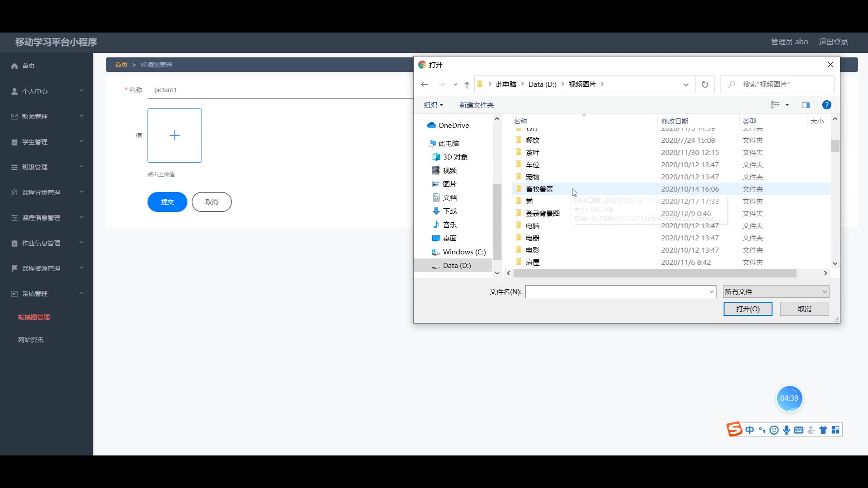Click 取消 in the file dialog
The height and width of the screenshot is (488, 868).
(x=804, y=309)
